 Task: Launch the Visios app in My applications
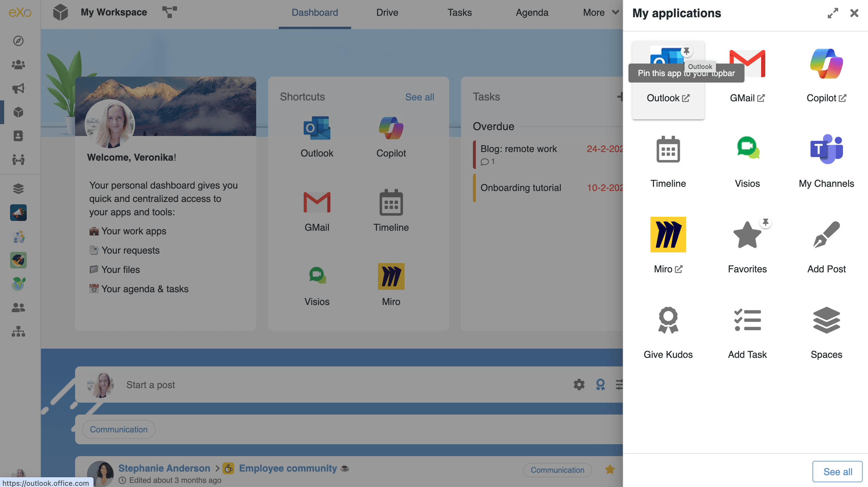point(747,149)
